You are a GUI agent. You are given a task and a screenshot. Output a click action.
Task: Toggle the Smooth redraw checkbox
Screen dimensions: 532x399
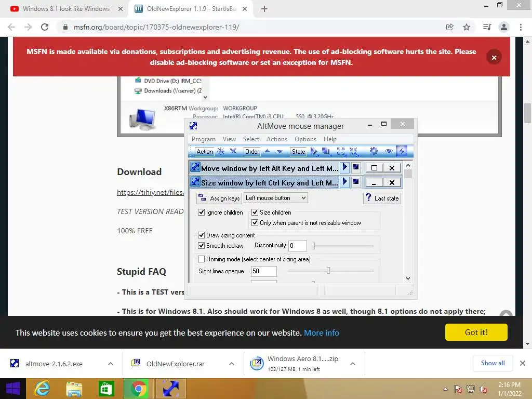point(201,246)
